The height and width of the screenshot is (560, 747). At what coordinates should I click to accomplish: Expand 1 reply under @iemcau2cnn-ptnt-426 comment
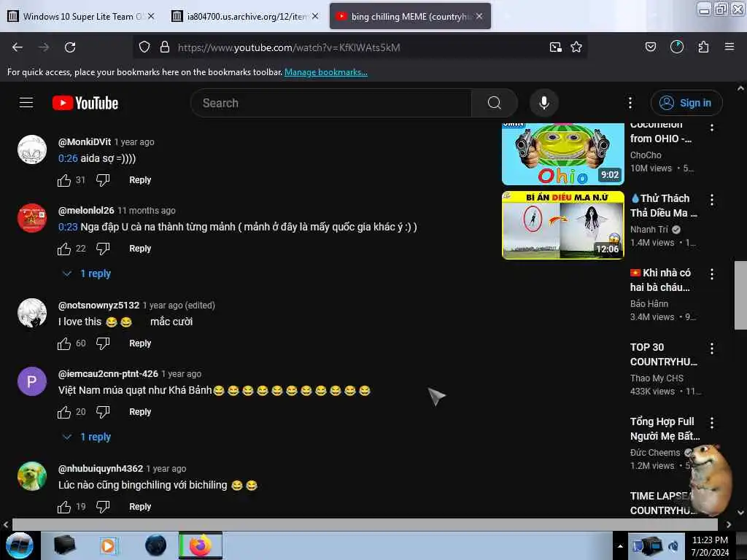tap(87, 437)
